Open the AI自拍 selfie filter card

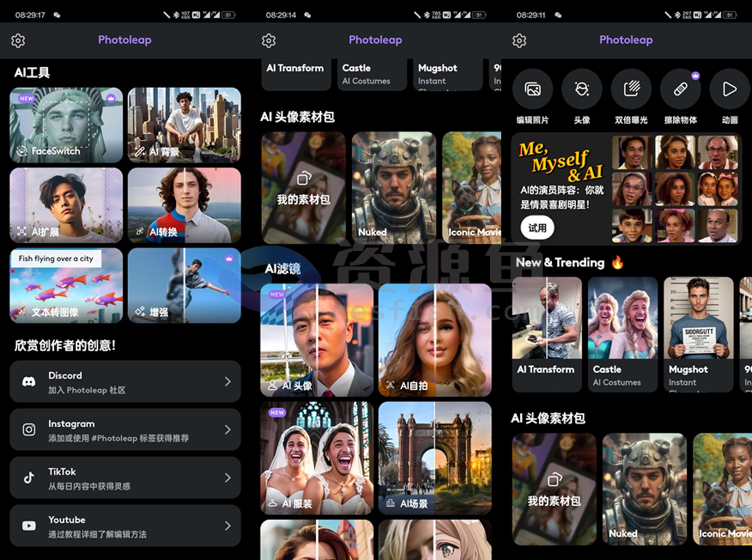[435, 340]
